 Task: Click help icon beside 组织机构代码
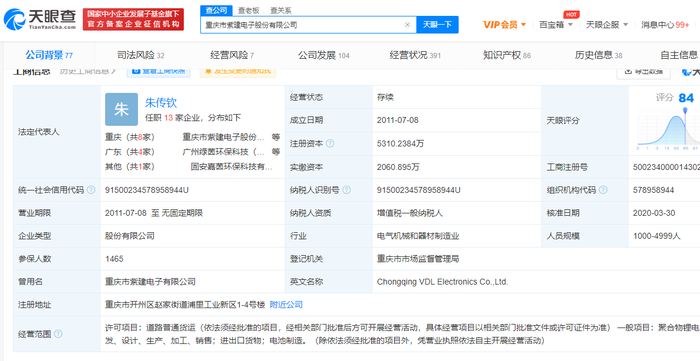(603, 190)
